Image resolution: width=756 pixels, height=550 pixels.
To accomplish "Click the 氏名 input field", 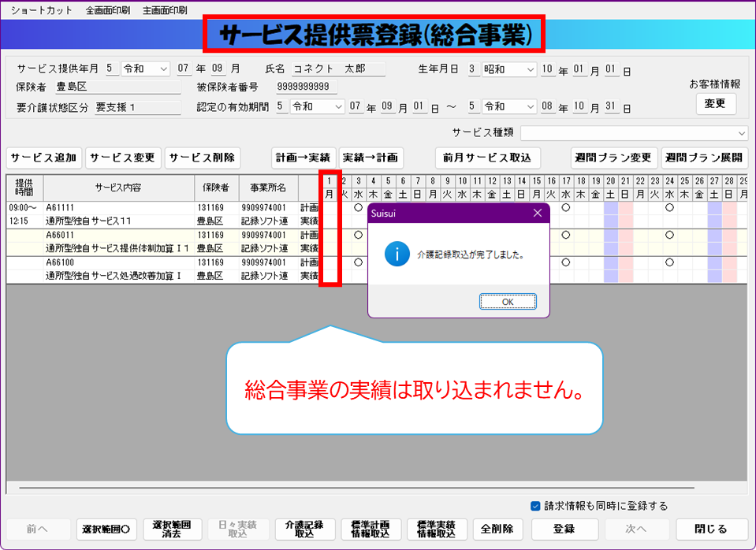I will [x=338, y=69].
